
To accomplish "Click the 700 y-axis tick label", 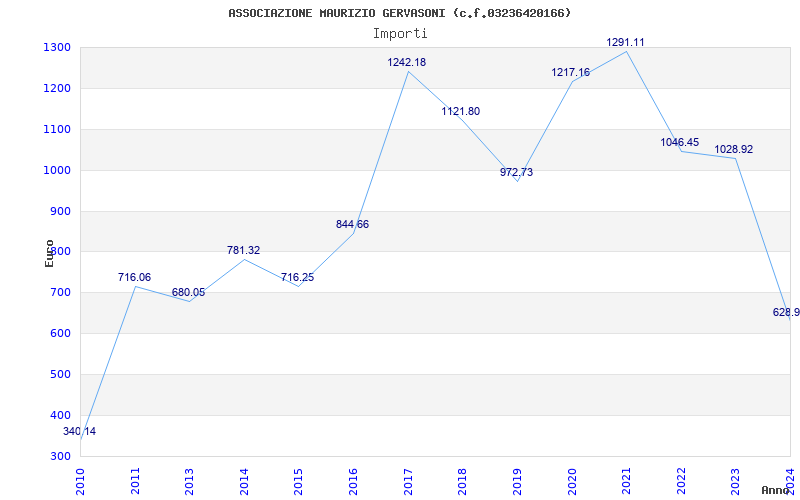I will point(60,293).
